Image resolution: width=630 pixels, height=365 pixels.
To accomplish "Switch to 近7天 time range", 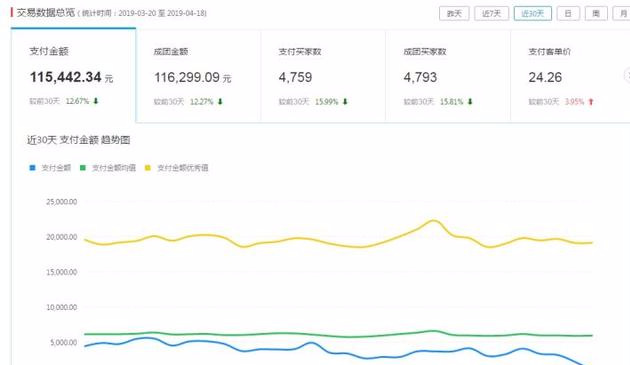I will (x=491, y=14).
